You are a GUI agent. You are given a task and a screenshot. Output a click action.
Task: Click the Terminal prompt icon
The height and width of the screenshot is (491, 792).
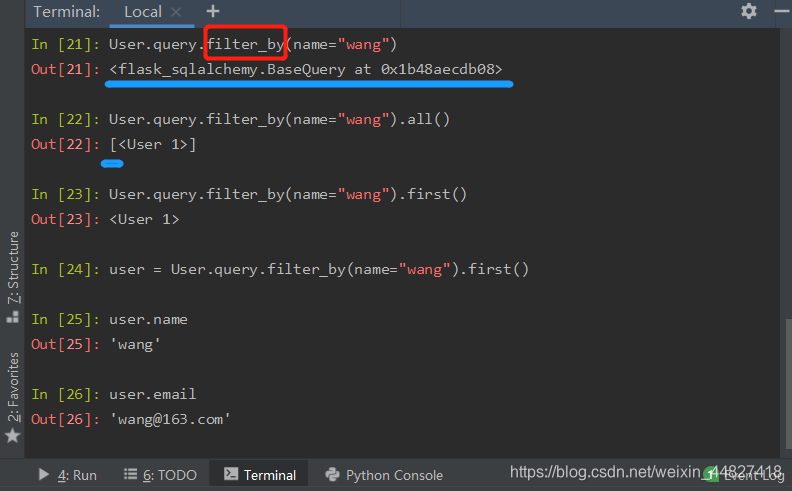coord(231,474)
